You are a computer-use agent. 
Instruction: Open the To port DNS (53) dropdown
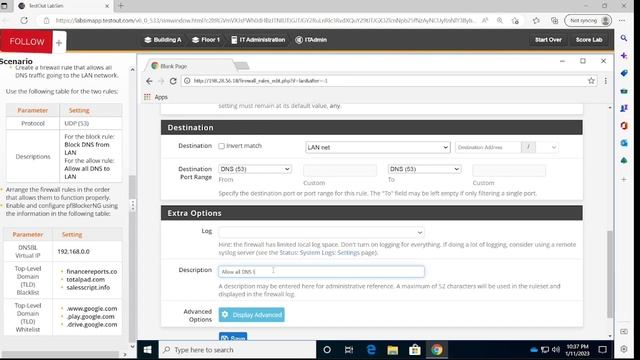point(424,169)
